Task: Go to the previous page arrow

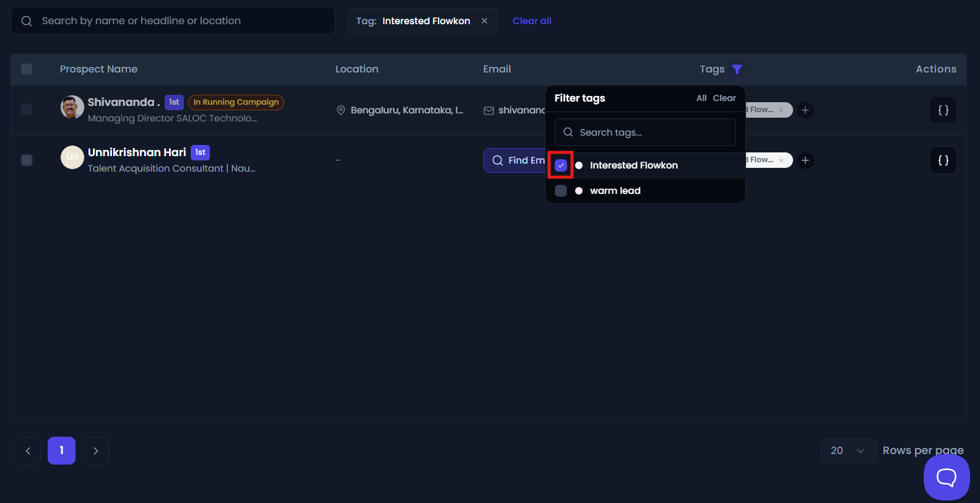Action: (x=28, y=451)
